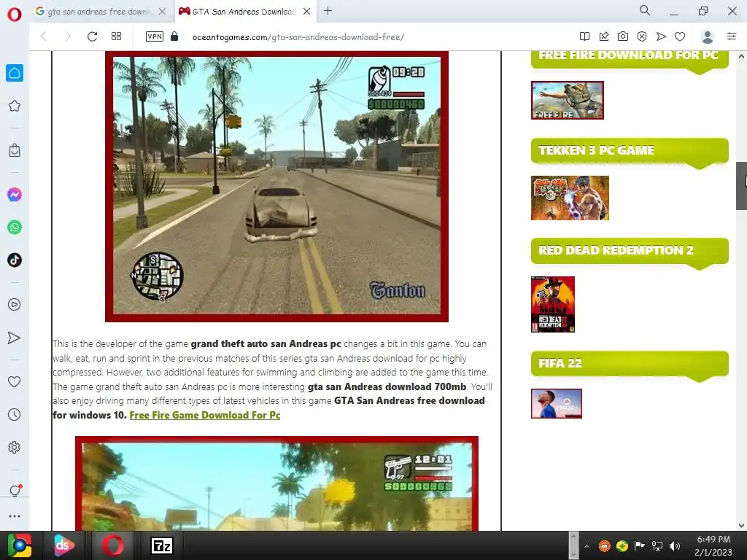Click the FIFA 22 thumbnail image
This screenshot has width=747, height=560.
[557, 404]
